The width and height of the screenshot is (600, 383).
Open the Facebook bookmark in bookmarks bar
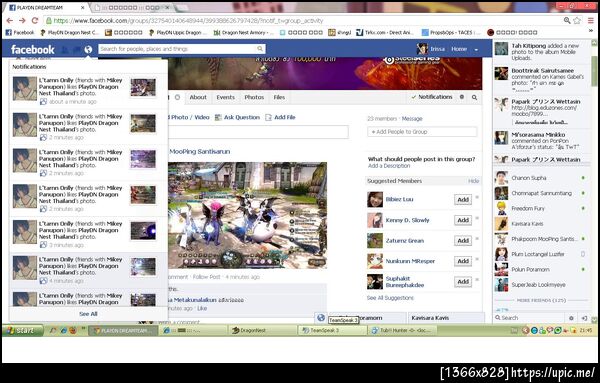pyautogui.click(x=20, y=33)
